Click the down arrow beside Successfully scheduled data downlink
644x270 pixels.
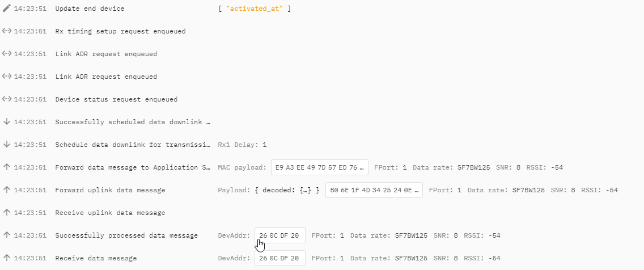point(7,122)
